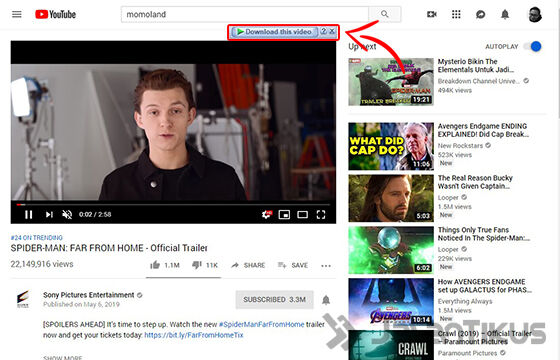Image resolution: width=560 pixels, height=360 pixels.
Task: Open the player settings gear
Action: tap(266, 214)
